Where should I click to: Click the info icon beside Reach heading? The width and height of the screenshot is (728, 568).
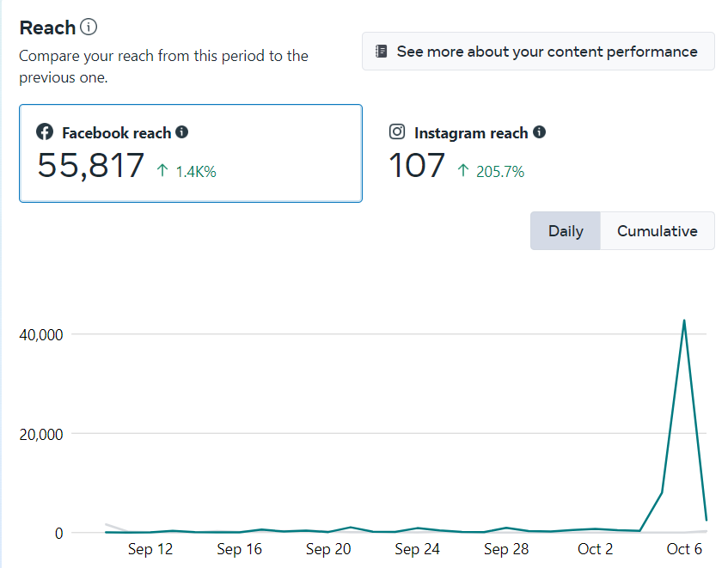coord(89,27)
